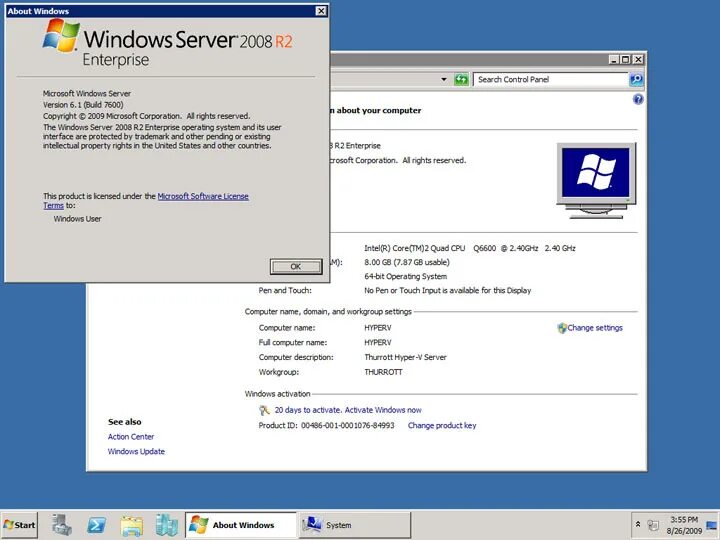
Task: Click the Computer name value HYPERV
Action: pyautogui.click(x=377, y=328)
